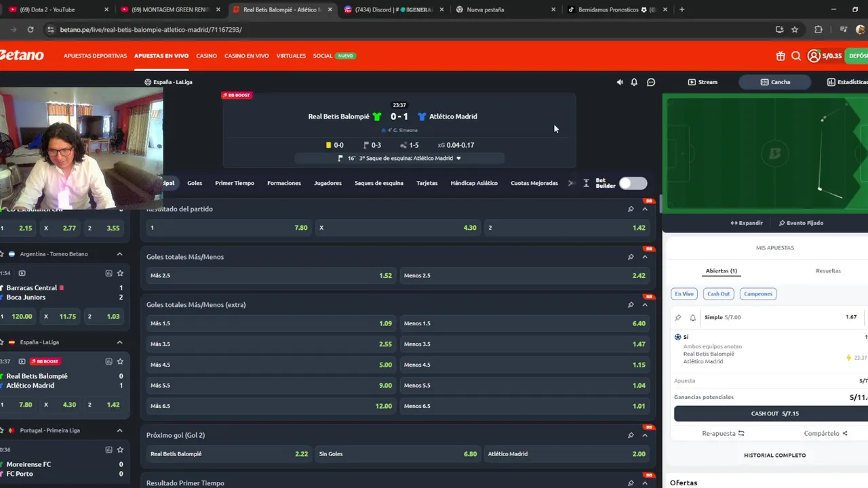This screenshot has width=868, height=488.
Task: Favorite the Real Betis sidebar match star
Action: pyautogui.click(x=120, y=361)
